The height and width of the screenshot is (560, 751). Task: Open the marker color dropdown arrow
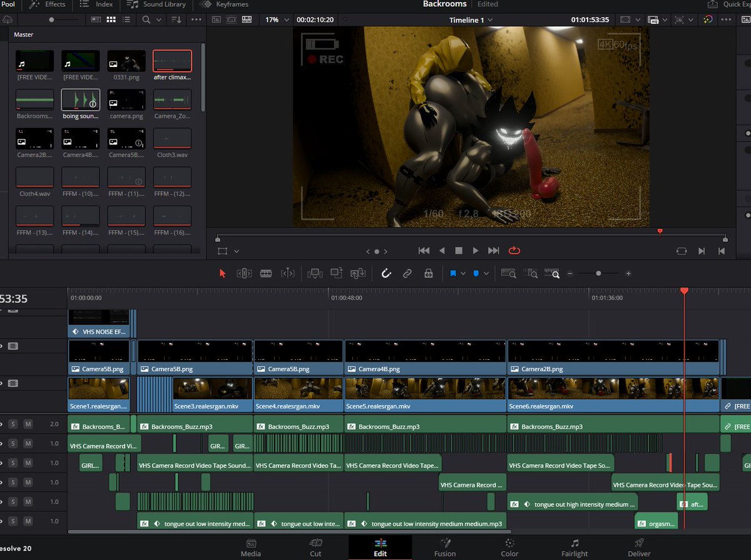click(x=486, y=273)
